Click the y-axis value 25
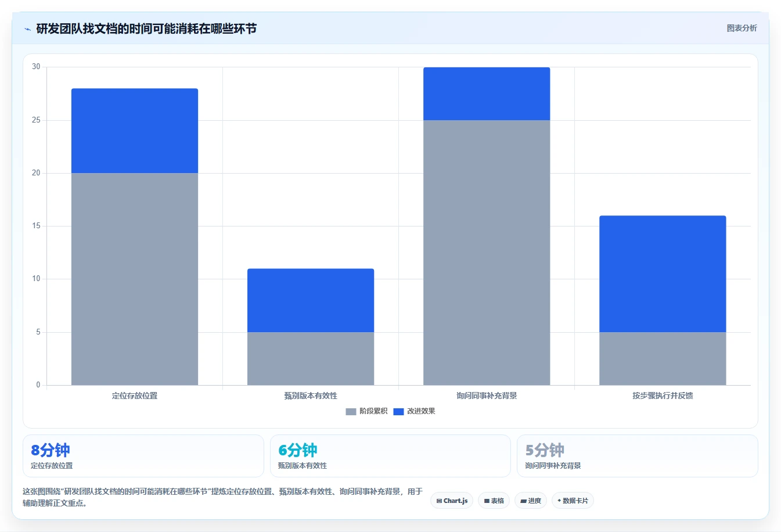The height and width of the screenshot is (532, 781). pos(36,120)
